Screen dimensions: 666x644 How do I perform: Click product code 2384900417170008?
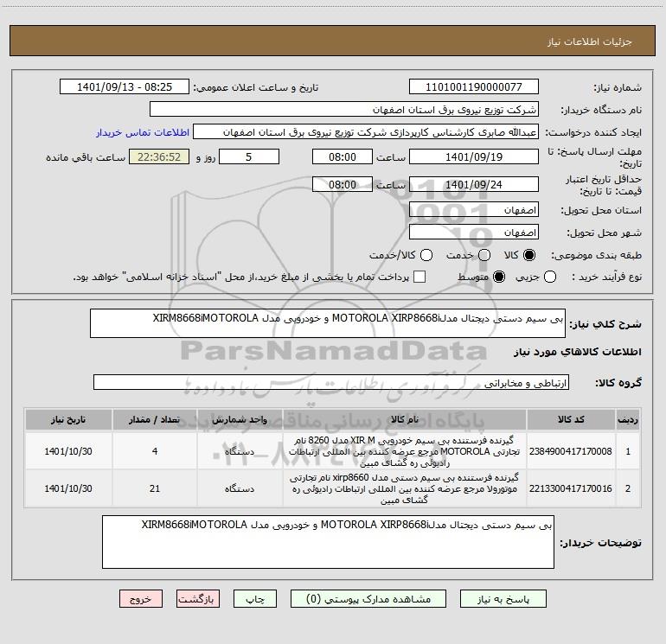(x=571, y=451)
